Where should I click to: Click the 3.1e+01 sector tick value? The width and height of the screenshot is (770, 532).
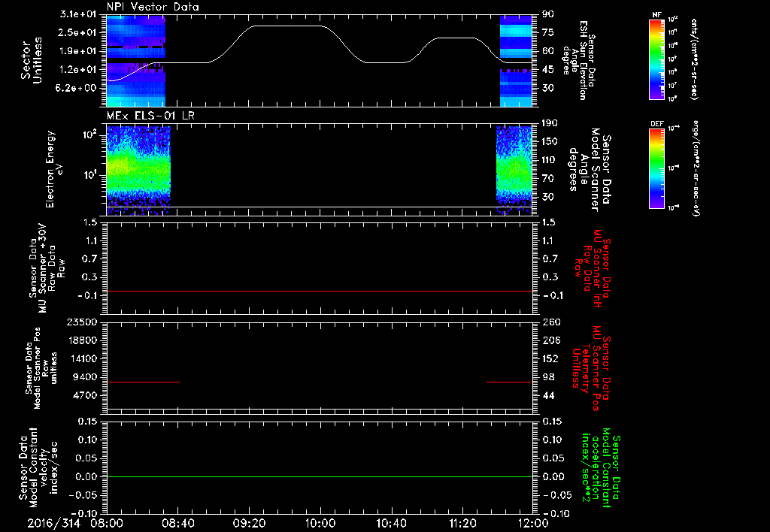77,14
